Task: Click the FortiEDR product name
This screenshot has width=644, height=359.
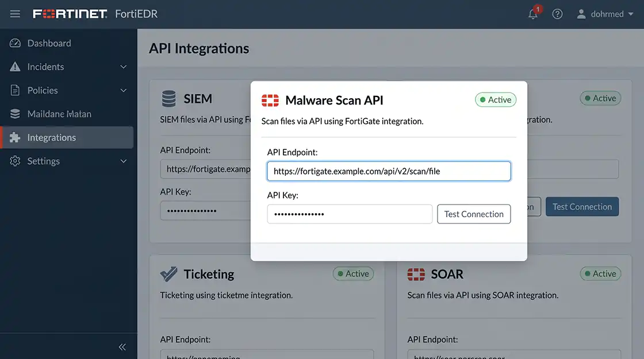Action: tap(136, 14)
